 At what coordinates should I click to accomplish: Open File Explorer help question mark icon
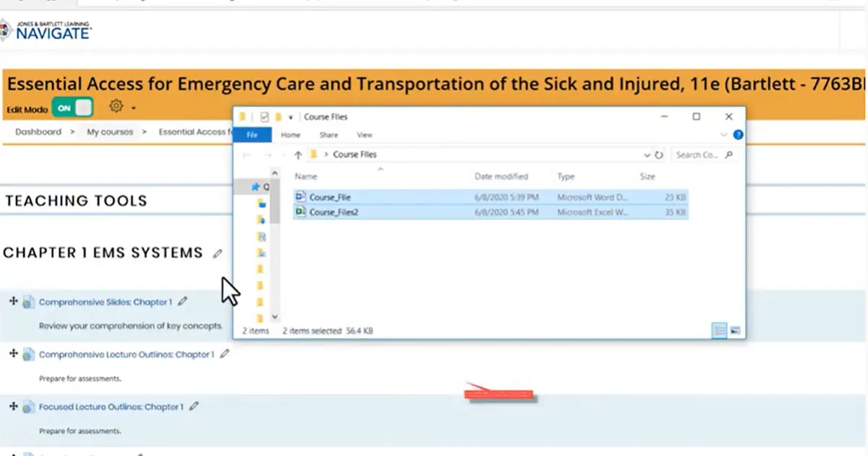[x=736, y=133]
